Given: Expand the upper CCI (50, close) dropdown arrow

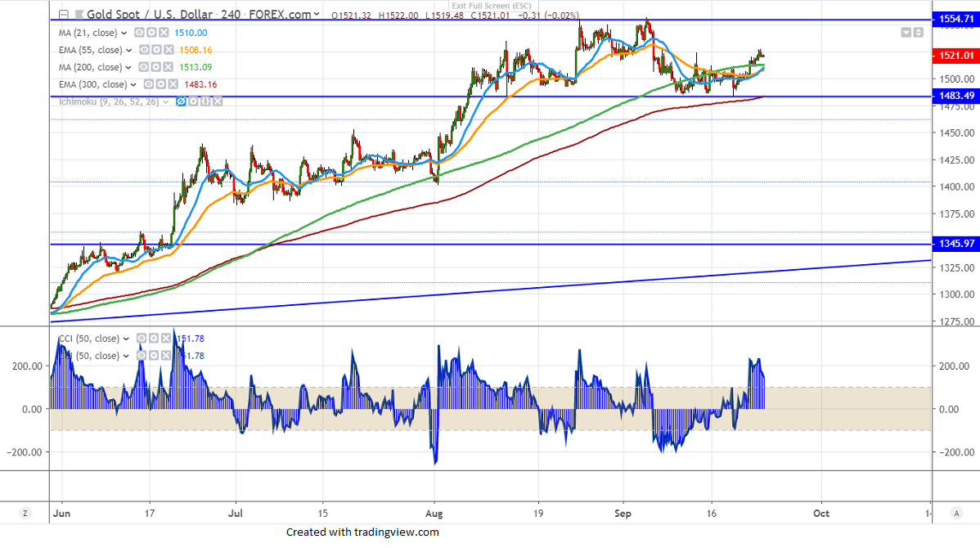Looking at the screenshot, I should (x=126, y=339).
